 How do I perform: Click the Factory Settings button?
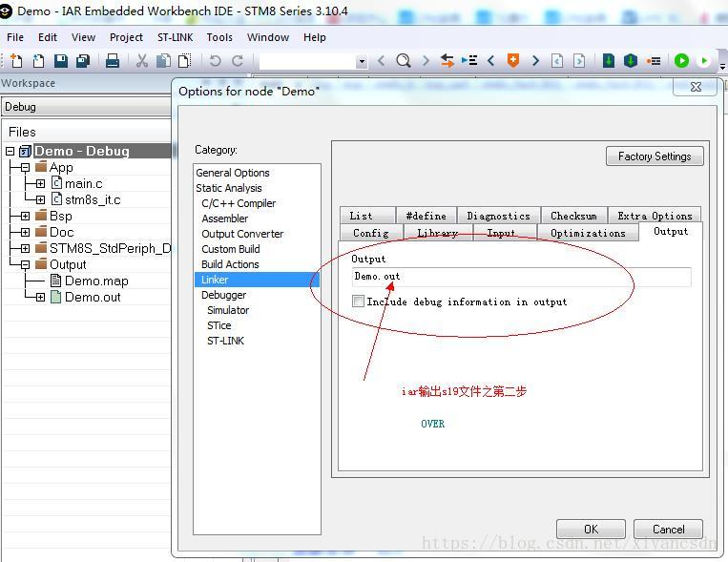[655, 156]
